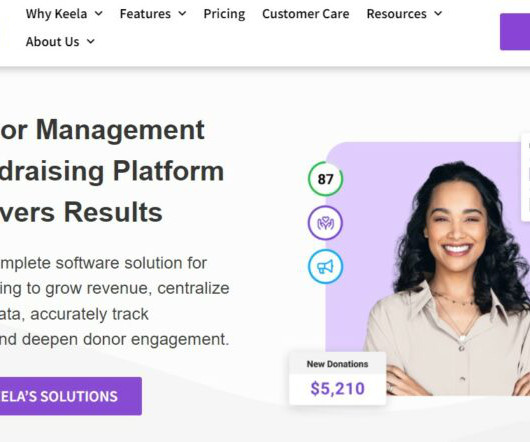The height and width of the screenshot is (442, 530).
Task: Click the blue megaphone icon
Action: [x=326, y=266]
